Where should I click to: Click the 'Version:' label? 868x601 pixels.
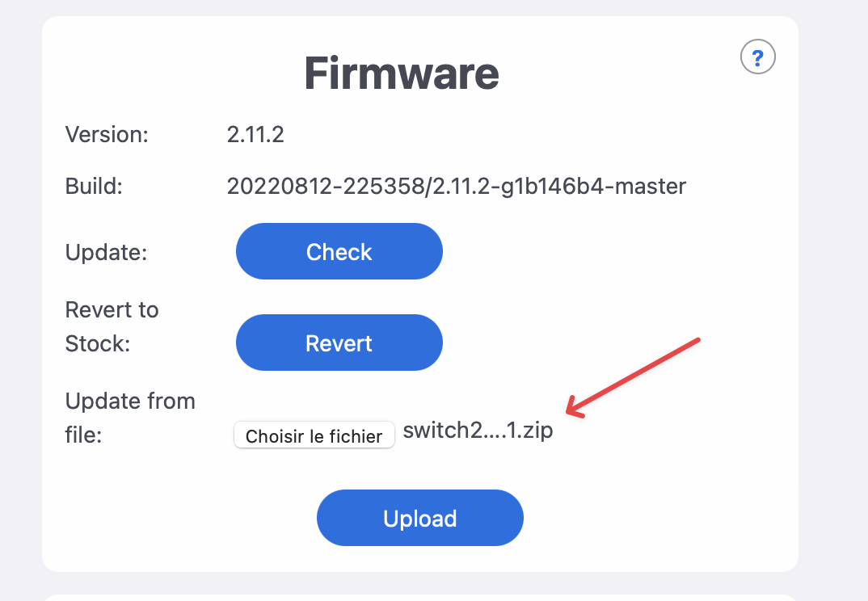click(107, 134)
